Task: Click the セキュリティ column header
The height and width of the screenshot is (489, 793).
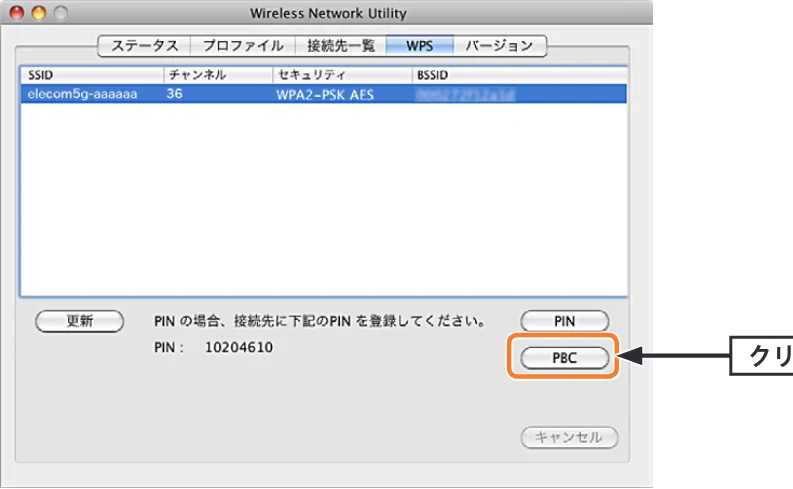Action: [x=342, y=75]
